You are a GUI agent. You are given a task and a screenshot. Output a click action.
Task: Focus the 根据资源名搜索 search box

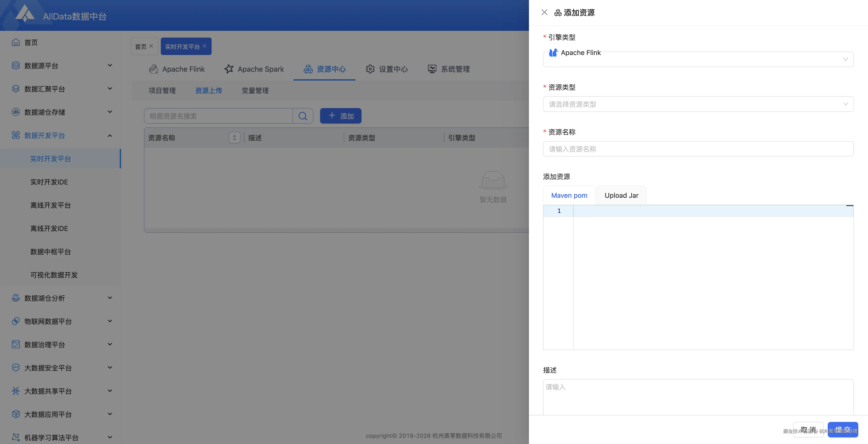click(x=218, y=116)
